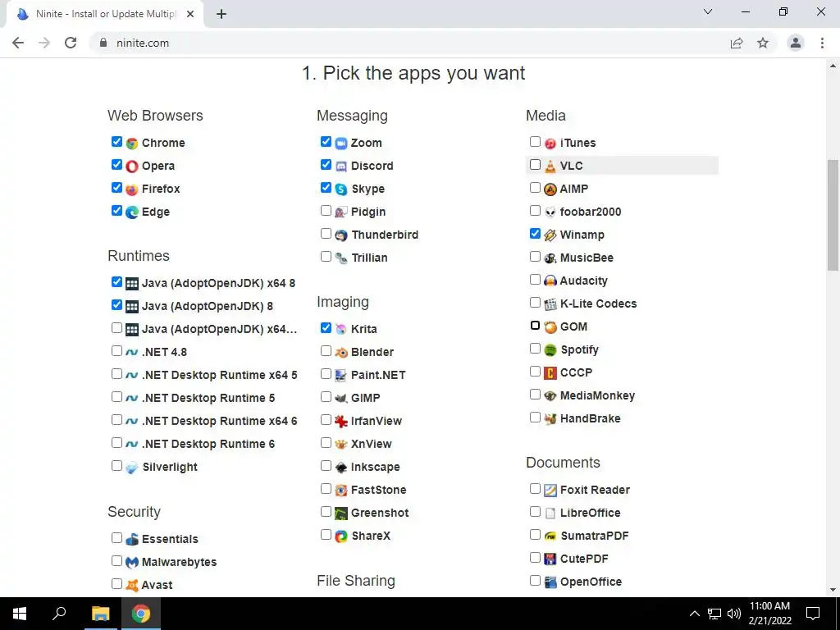
Task: Open the Chrome profile menu
Action: (796, 43)
